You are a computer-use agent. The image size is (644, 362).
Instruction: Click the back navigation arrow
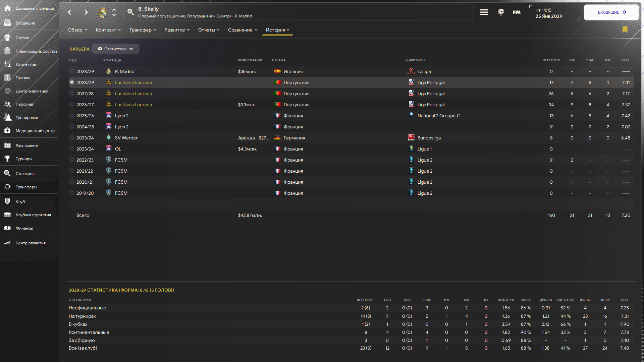(69, 12)
